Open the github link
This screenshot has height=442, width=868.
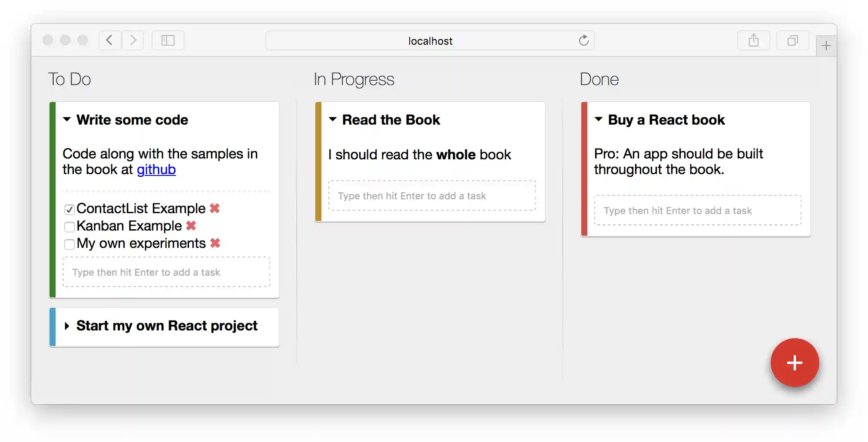[156, 170]
